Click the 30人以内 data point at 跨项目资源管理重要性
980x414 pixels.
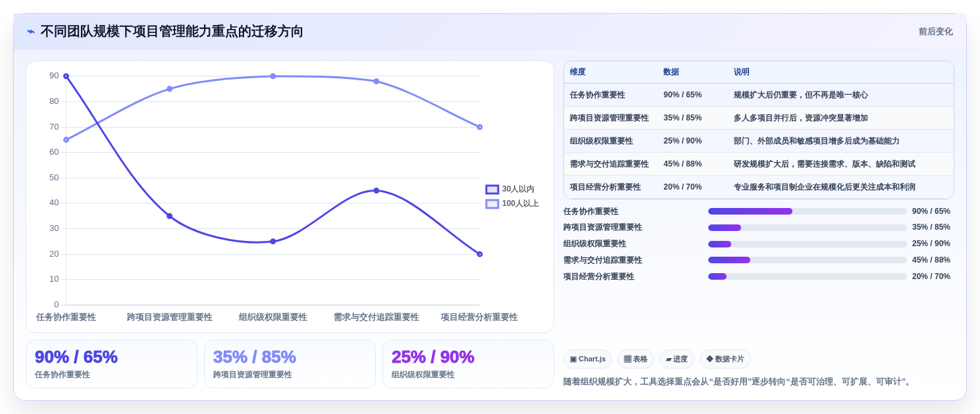(169, 216)
